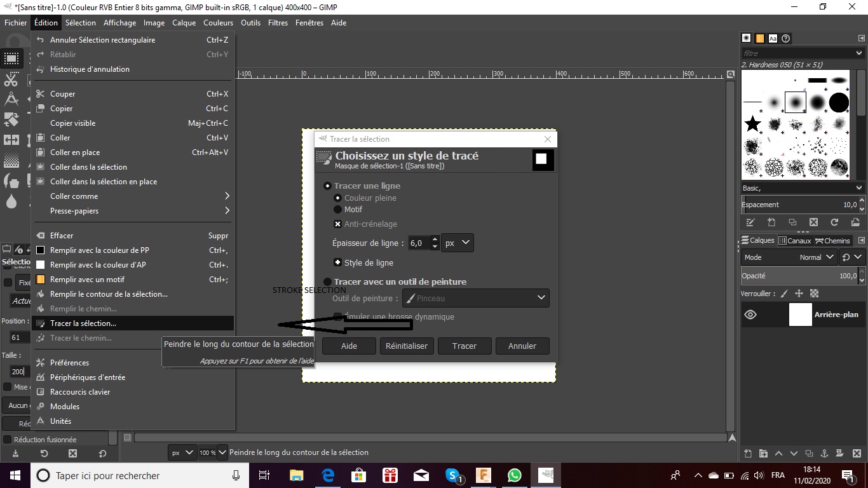Open File Explorer from taskbar
868x488 pixels.
tap(297, 475)
